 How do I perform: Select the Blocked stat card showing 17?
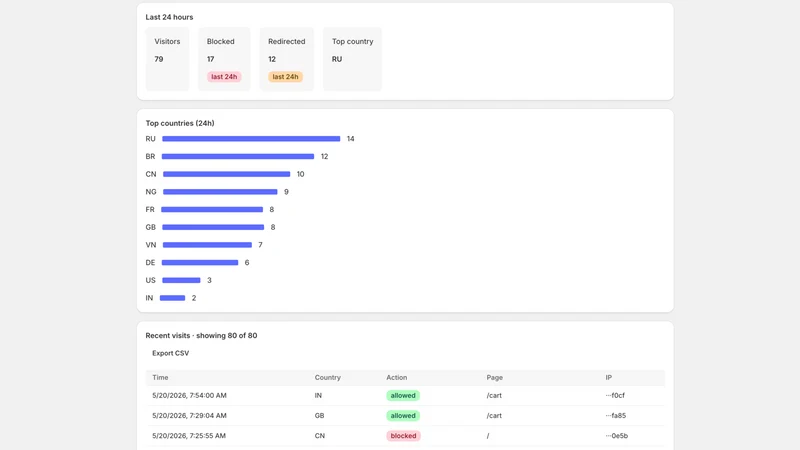224,59
